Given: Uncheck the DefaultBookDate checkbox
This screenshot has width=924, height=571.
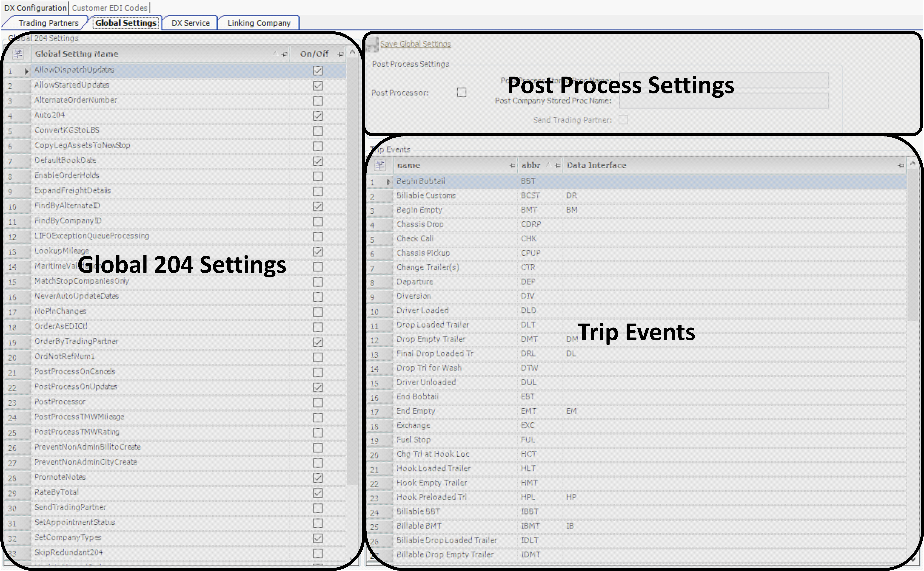Looking at the screenshot, I should (x=318, y=161).
